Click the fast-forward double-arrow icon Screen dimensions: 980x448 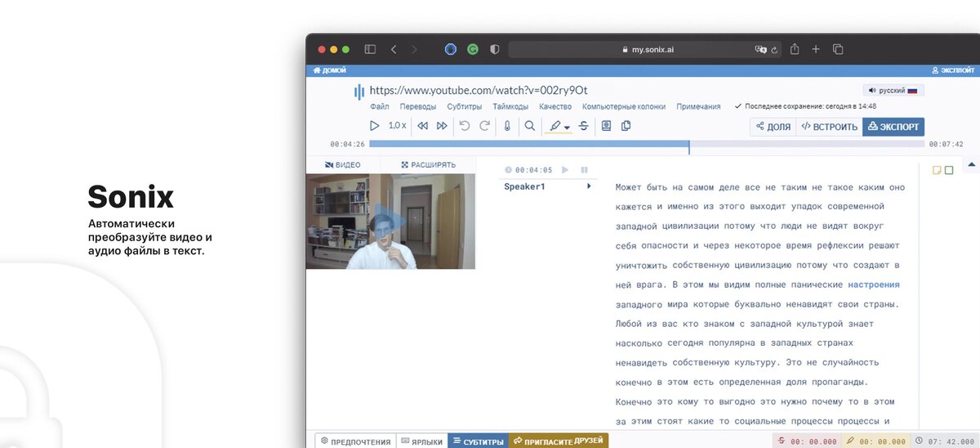[x=442, y=126]
